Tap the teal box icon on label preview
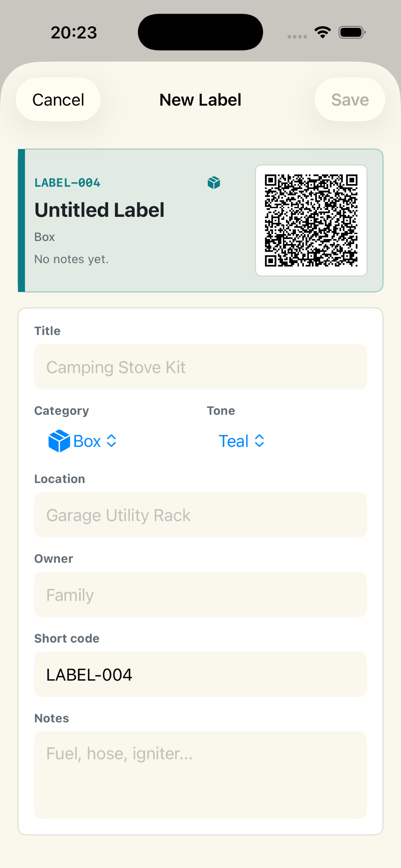This screenshot has height=868, width=401. tap(214, 183)
